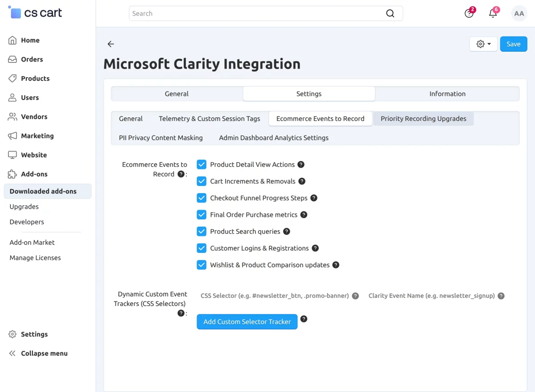Click the CS-Cart logo

(35, 12)
